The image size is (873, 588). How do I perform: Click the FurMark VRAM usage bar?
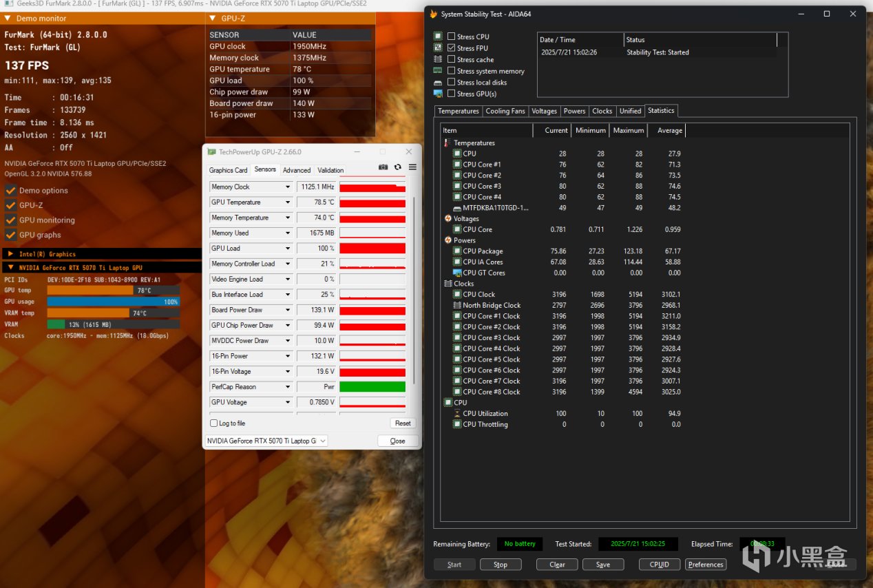pyautogui.click(x=113, y=324)
